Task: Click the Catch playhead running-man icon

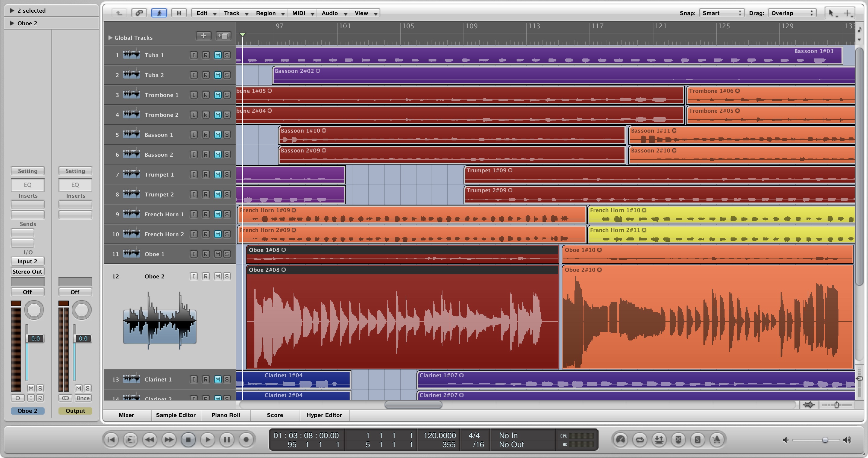Action: pos(159,13)
